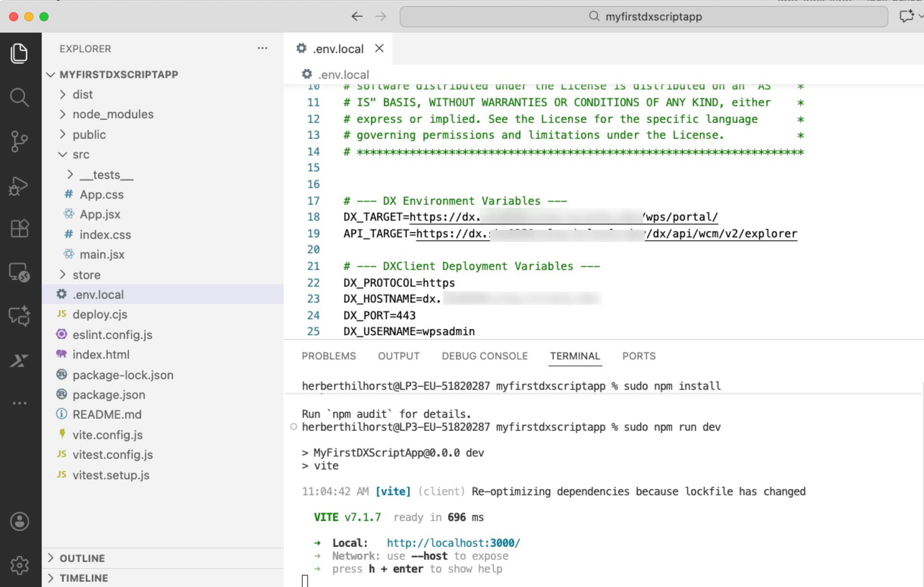Click the back navigation arrow

pyautogui.click(x=357, y=16)
